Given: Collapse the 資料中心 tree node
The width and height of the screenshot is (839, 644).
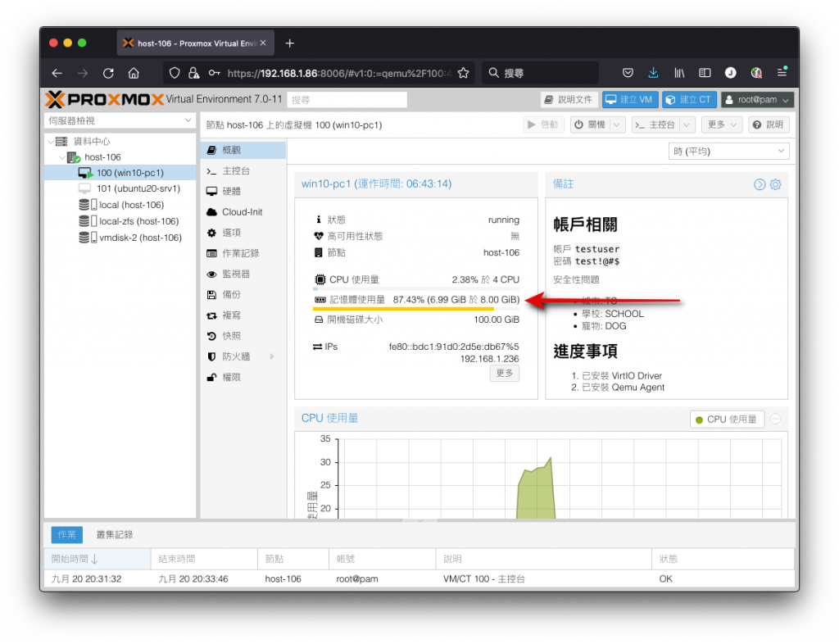Looking at the screenshot, I should coord(51,142).
